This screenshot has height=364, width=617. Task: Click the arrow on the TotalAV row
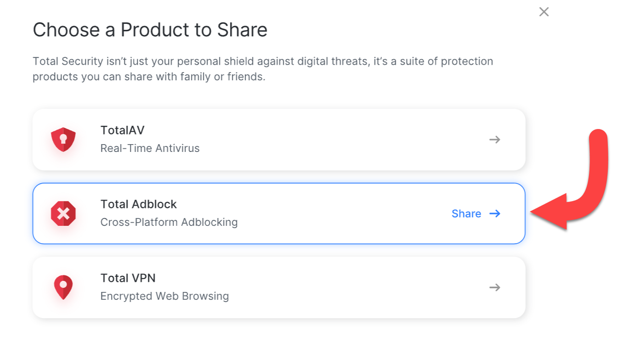click(x=494, y=140)
